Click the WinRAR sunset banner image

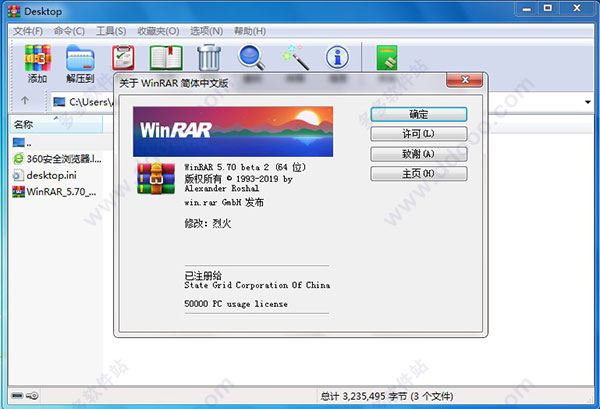[x=233, y=132]
